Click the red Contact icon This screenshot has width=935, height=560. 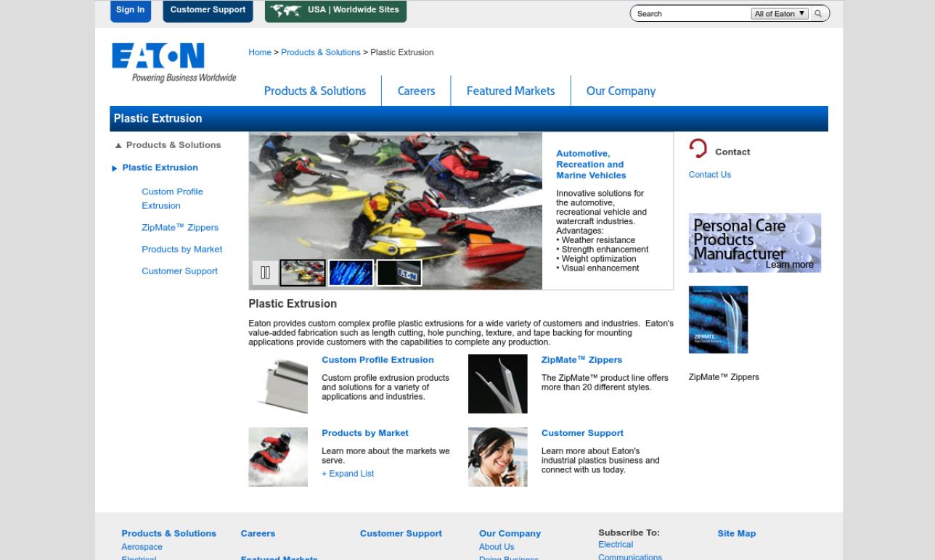[698, 149]
